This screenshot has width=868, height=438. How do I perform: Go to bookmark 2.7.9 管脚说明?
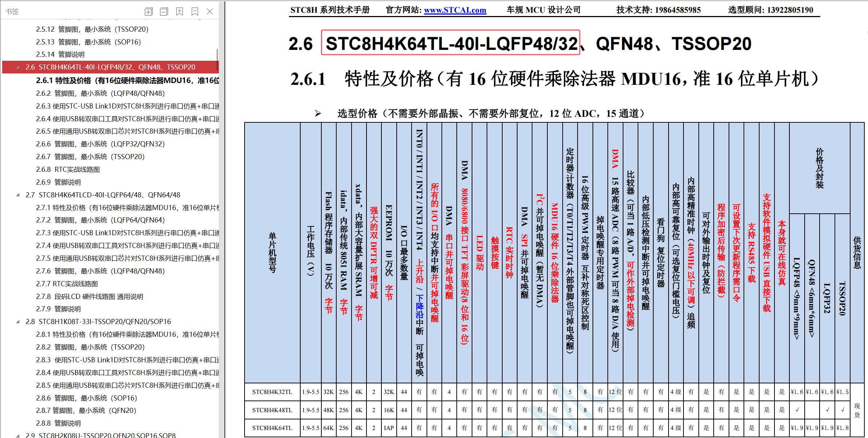[58, 309]
